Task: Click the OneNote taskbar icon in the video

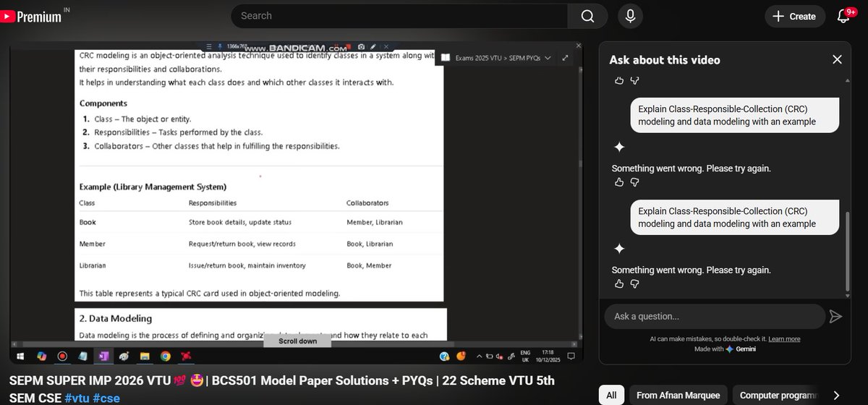Action: 103,357
